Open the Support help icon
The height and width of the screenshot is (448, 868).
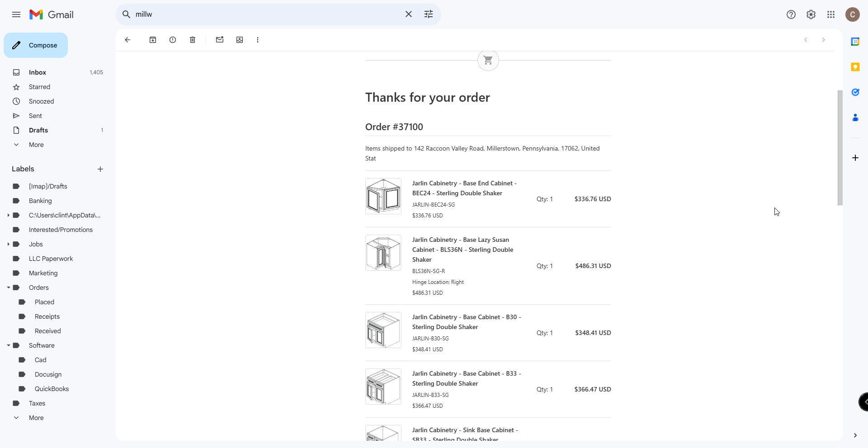pos(791,14)
